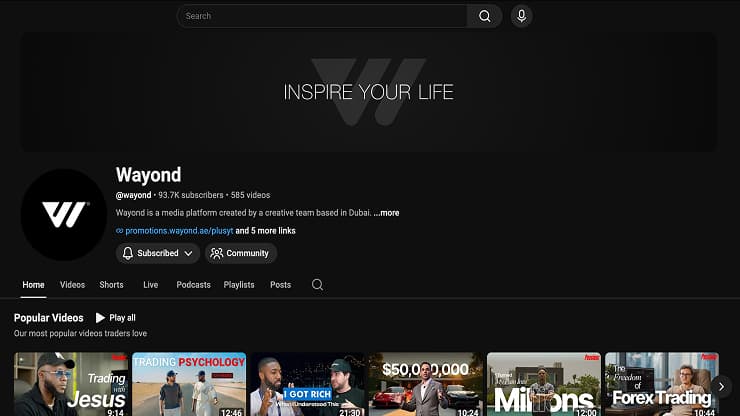This screenshot has width=740, height=416.
Task: Click the Wayond channel name heading
Action: [x=148, y=175]
